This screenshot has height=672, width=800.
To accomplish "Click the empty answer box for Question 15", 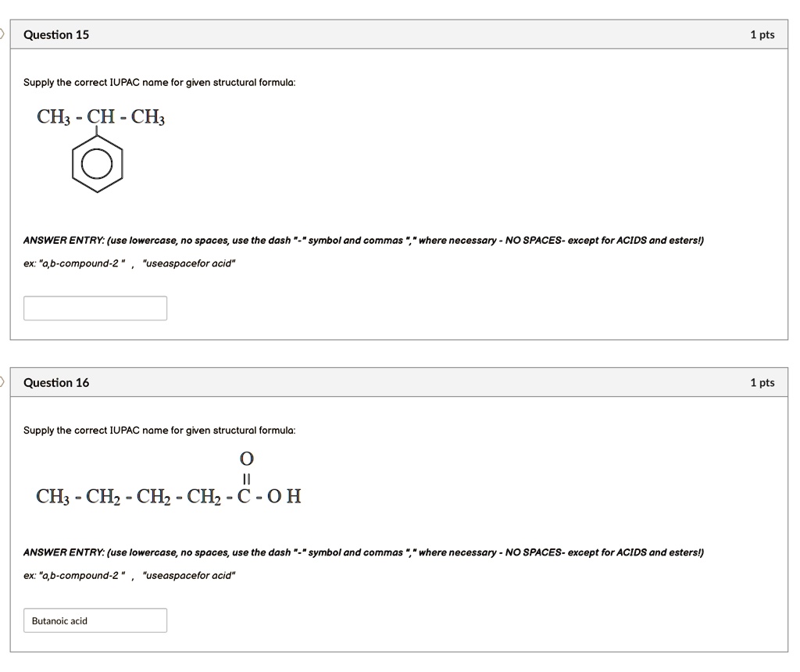I will pyautogui.click(x=95, y=307).
